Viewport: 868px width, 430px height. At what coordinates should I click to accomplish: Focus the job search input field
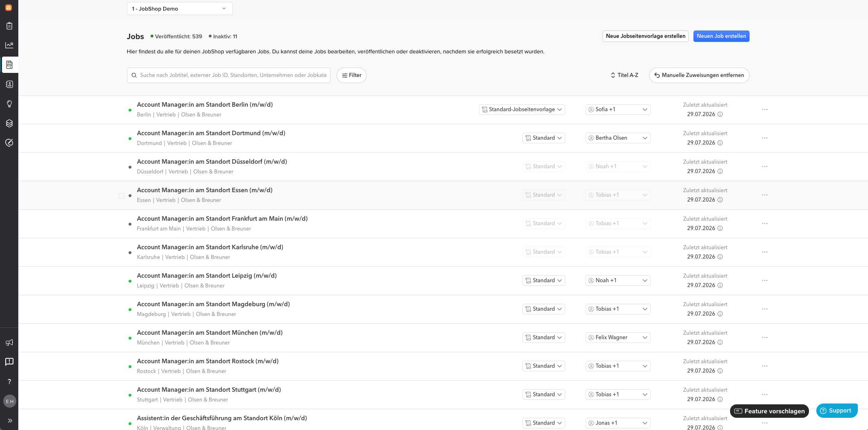click(x=229, y=75)
